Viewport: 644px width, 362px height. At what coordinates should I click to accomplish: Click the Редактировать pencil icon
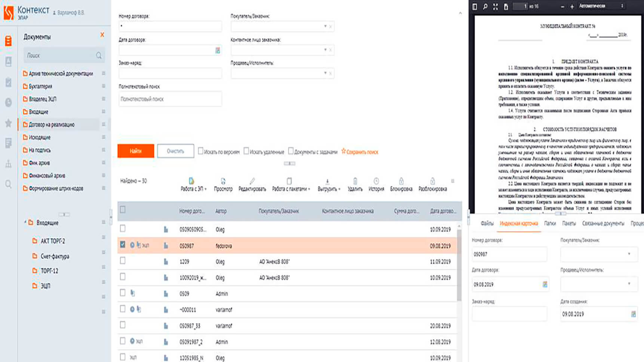click(252, 182)
